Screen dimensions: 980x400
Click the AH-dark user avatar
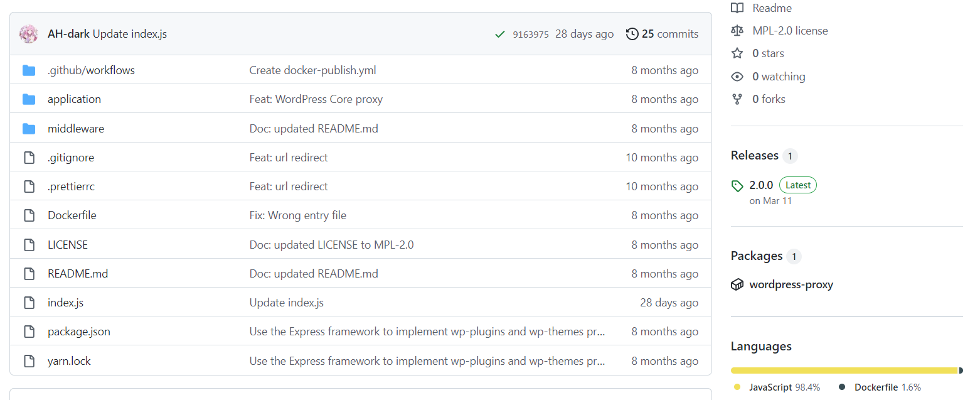pos(29,34)
